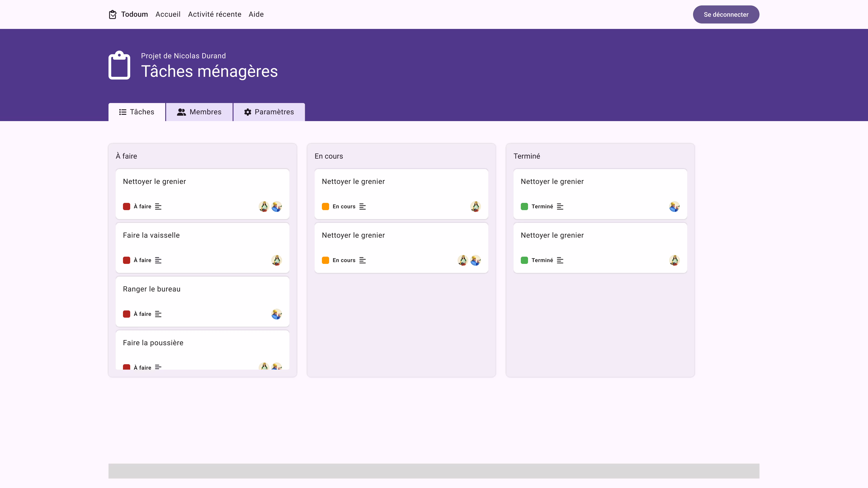868x488 pixels.
Task: Click green-shirt avatar in the Terminé column
Action: (674, 260)
